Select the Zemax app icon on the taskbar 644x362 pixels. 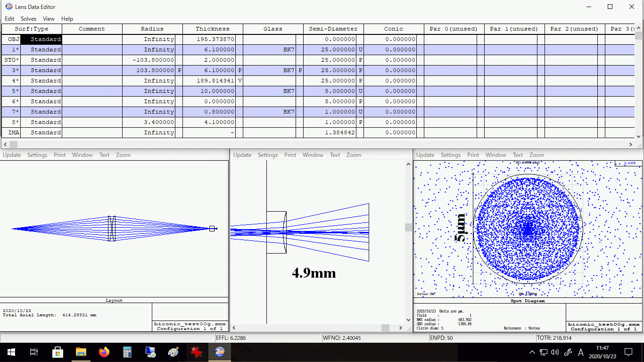[220, 352]
